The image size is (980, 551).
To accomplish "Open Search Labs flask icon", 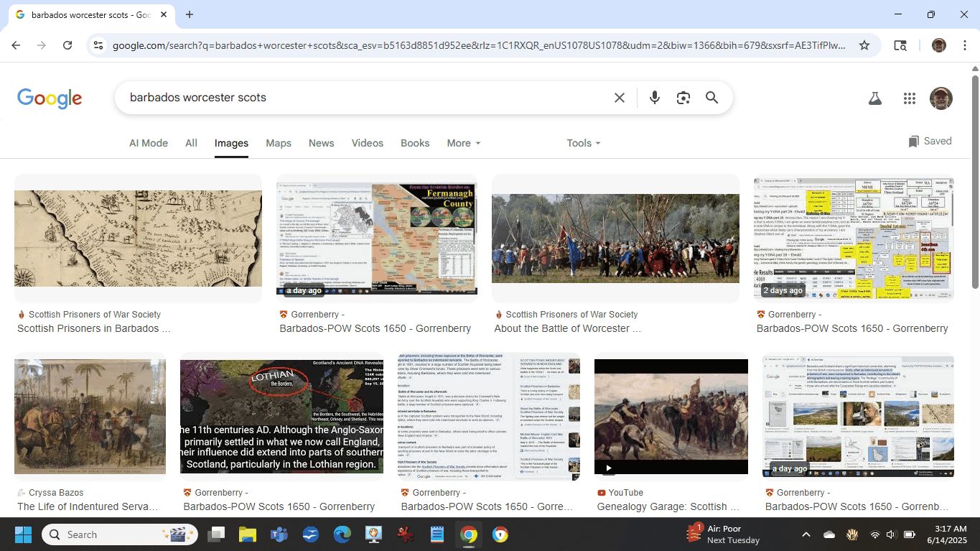I will point(874,98).
